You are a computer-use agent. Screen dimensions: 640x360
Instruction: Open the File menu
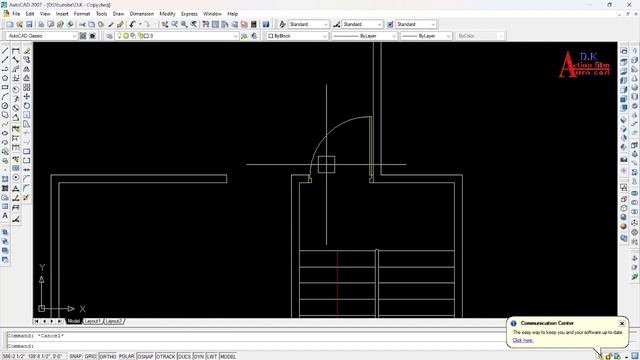[16, 14]
